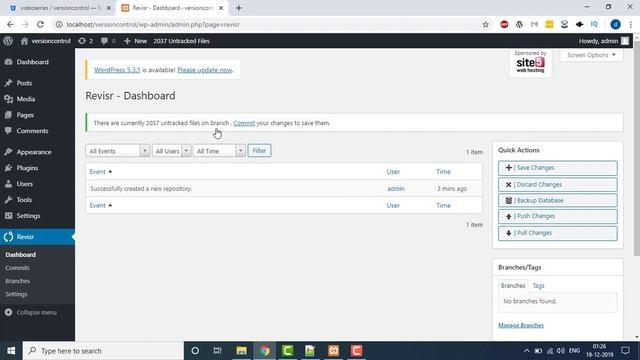This screenshot has height=360, width=640.
Task: Bookmark this page with the star icon
Action: [485, 24]
